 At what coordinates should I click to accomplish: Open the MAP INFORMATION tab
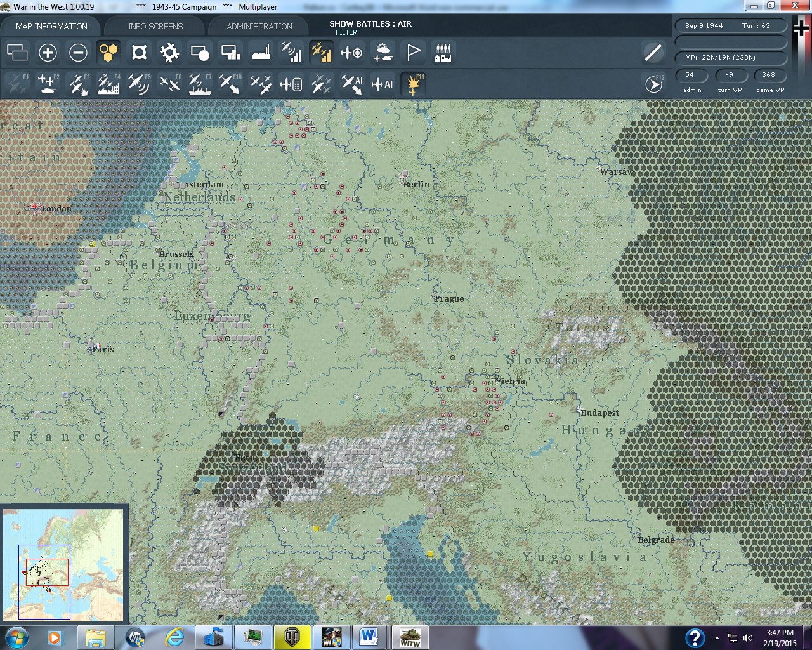click(x=51, y=26)
